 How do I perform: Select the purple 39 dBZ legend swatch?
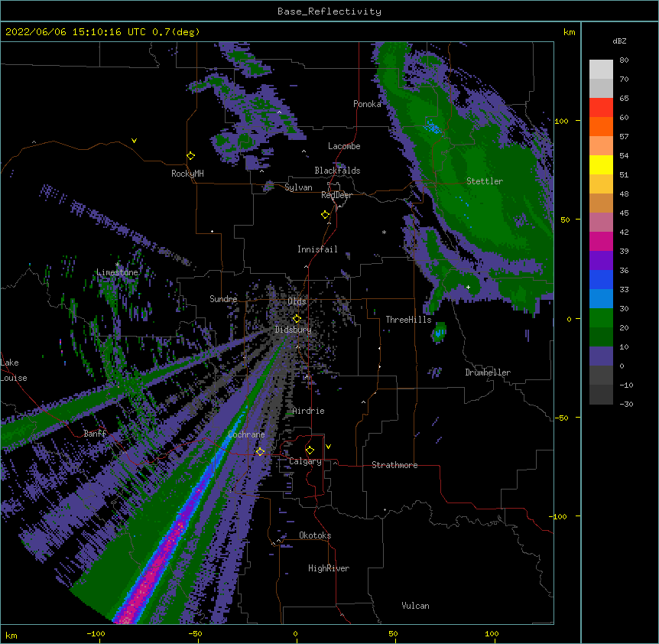click(x=601, y=260)
